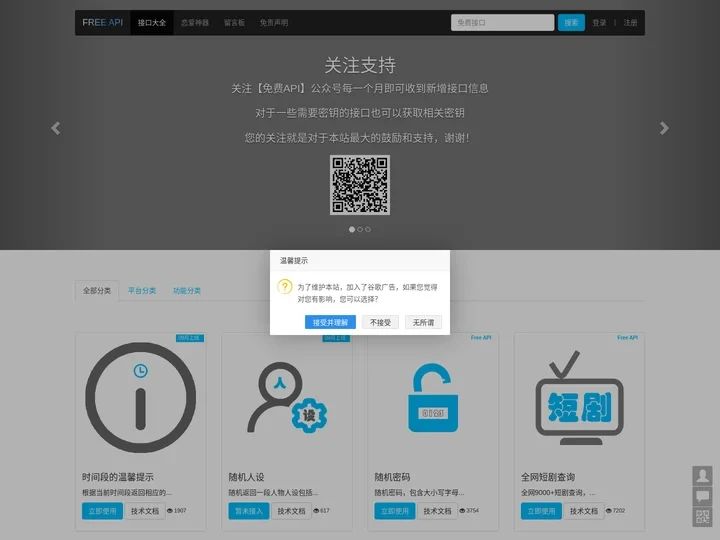Focus the 免费接口 search field
Viewport: 720px width, 540px height.
pyautogui.click(x=502, y=22)
